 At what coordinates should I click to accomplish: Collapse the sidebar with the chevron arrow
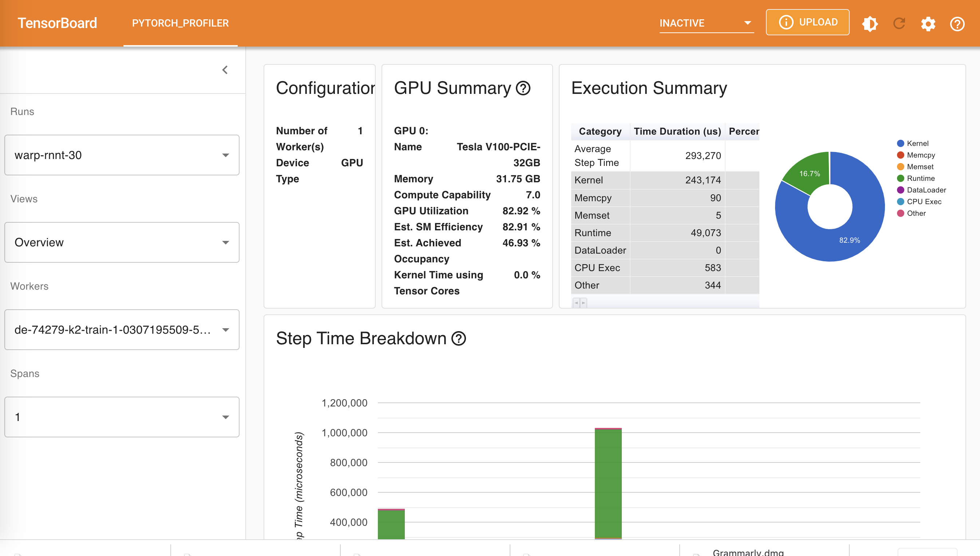[225, 70]
